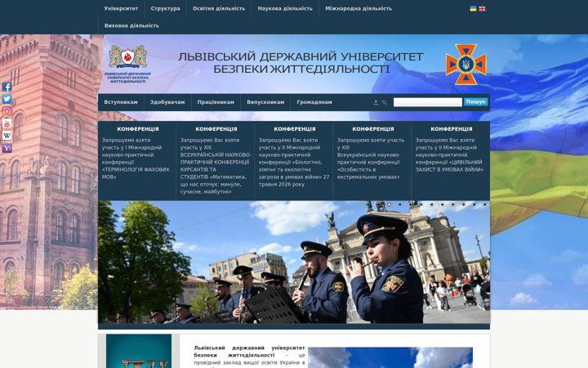Click the Пошук search button

(x=475, y=101)
